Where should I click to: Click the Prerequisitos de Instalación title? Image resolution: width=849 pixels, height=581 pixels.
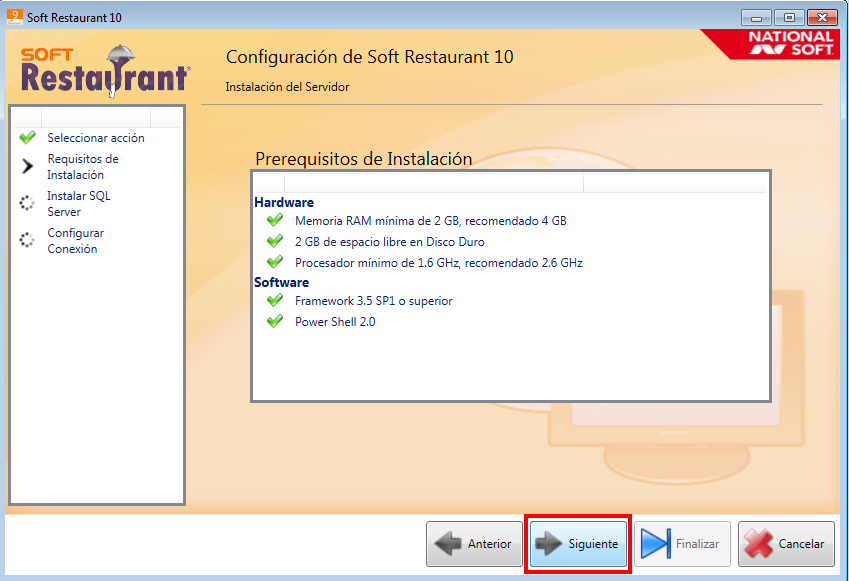363,159
